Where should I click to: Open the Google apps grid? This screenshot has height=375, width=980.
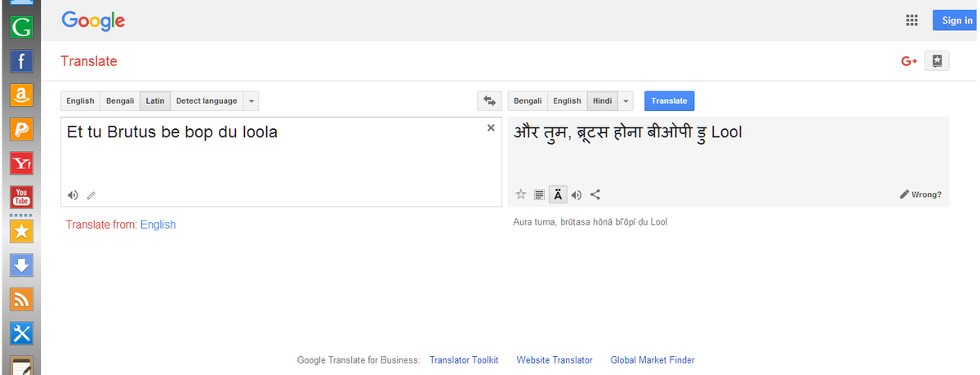point(912,20)
